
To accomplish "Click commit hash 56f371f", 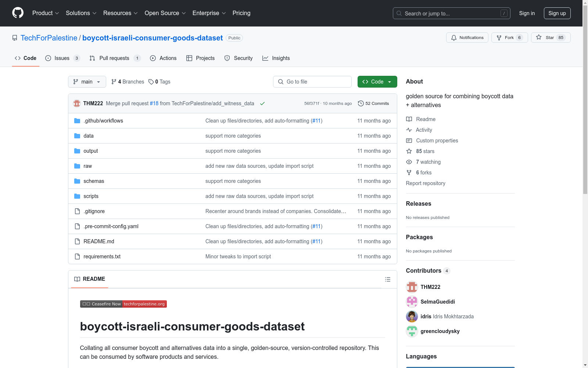I will click(x=312, y=103).
